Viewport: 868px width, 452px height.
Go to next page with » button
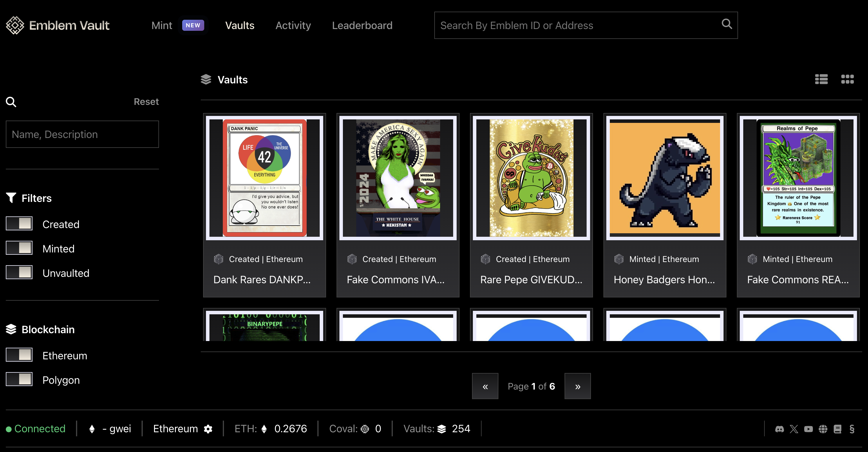tap(577, 386)
